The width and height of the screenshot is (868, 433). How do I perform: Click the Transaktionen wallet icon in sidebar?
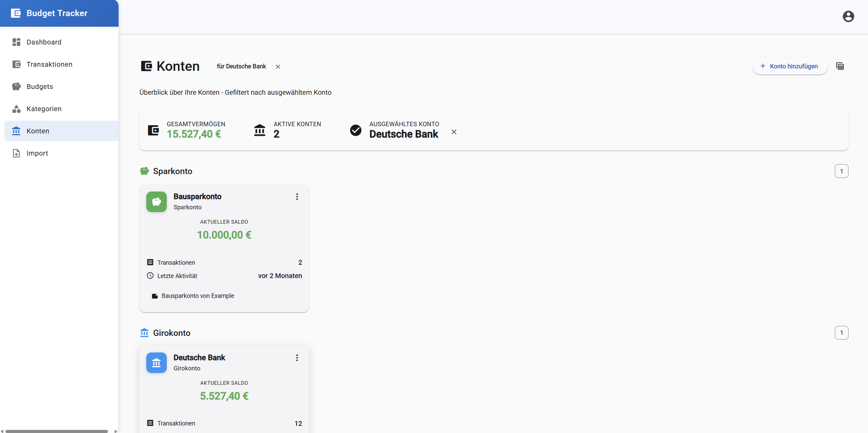point(16,64)
